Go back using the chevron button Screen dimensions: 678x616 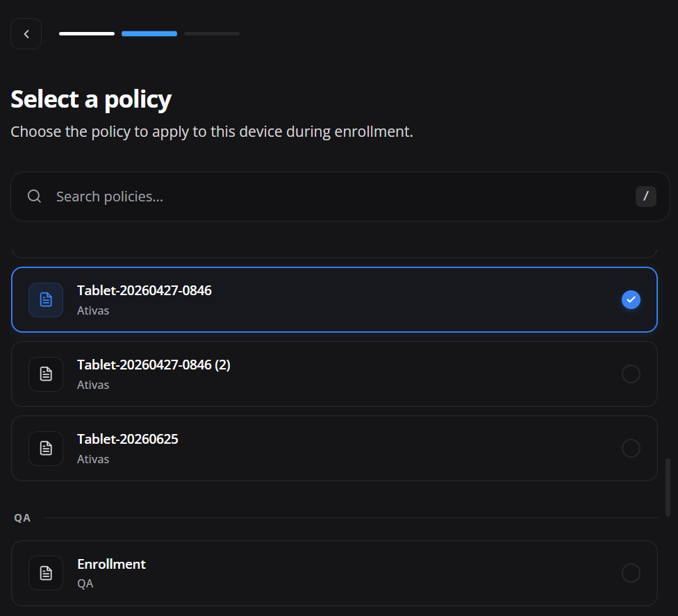point(26,34)
